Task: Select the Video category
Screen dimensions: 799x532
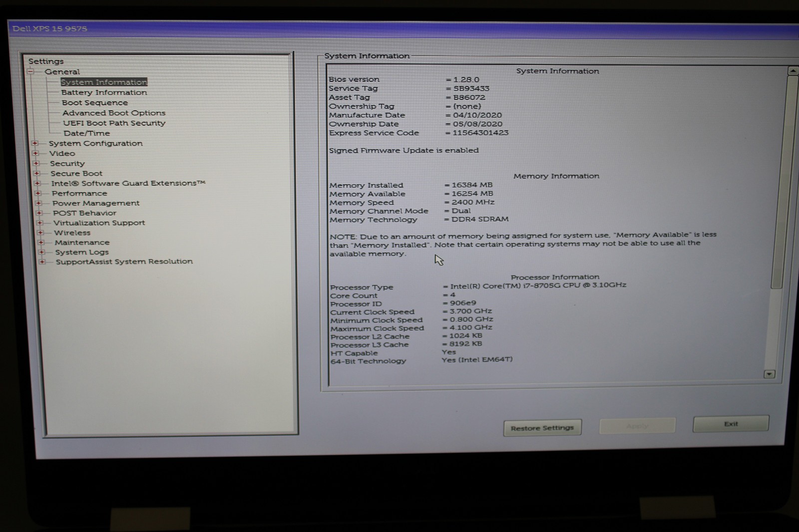Action: tap(62, 153)
